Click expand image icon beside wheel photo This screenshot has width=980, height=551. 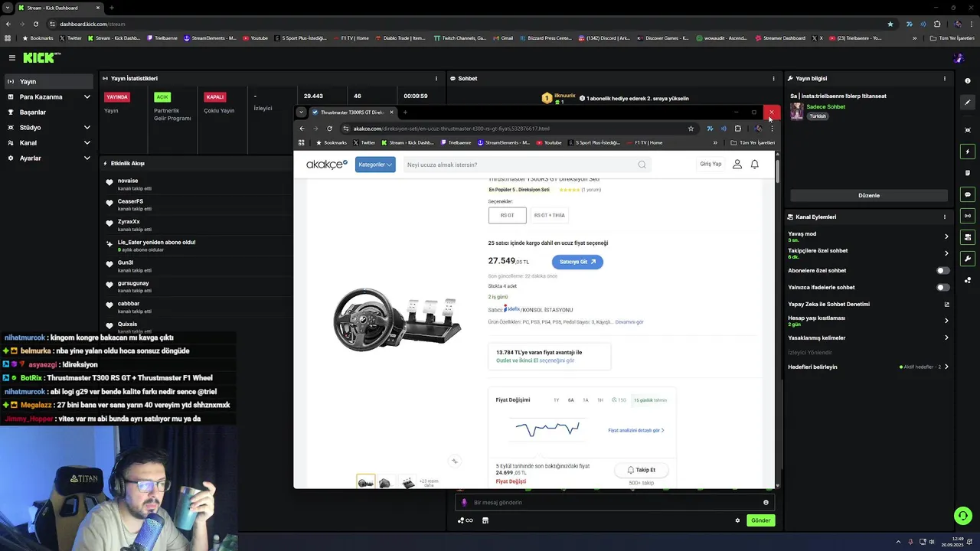[x=454, y=461]
